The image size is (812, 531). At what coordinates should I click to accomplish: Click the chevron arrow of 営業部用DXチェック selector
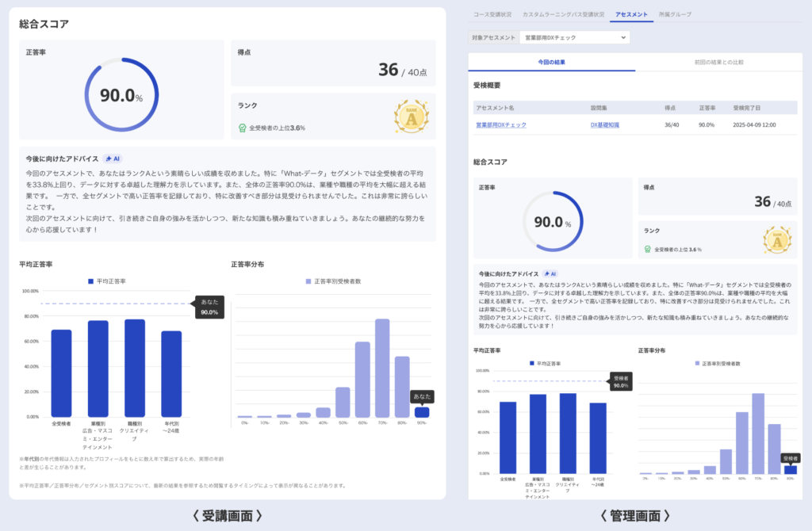623,37
